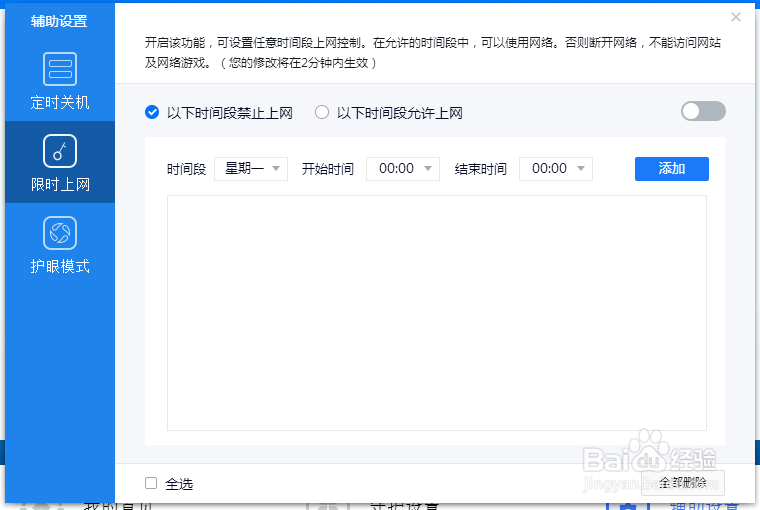Viewport: 760px width, 510px height.
Task: Click the empty time period list area
Action: [437, 313]
